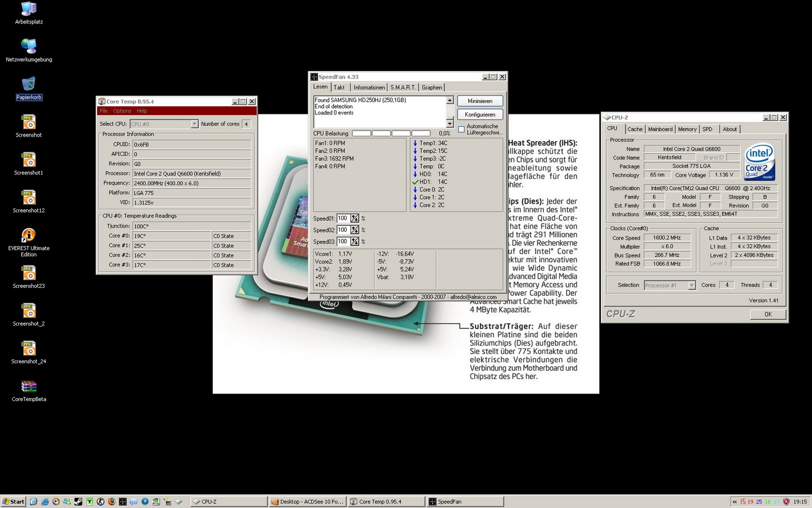Screen dimensions: 812x508
Task: Launch Windows Media Player from quick launch
Action: (x=55, y=502)
